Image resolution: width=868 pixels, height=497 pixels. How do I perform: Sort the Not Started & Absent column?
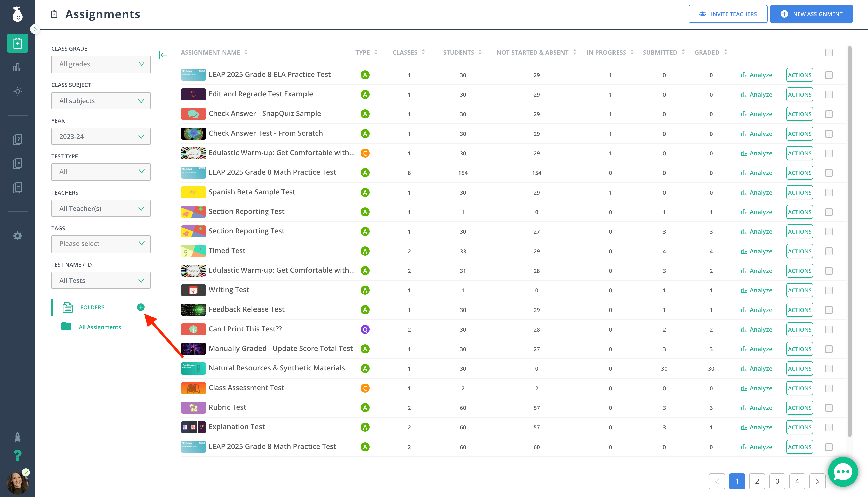[574, 52]
